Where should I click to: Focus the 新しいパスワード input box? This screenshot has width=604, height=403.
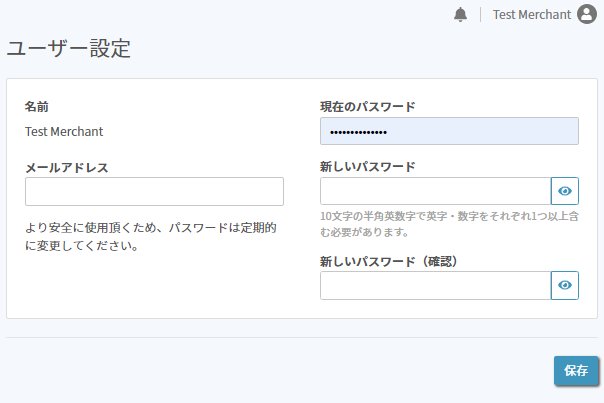[436, 191]
